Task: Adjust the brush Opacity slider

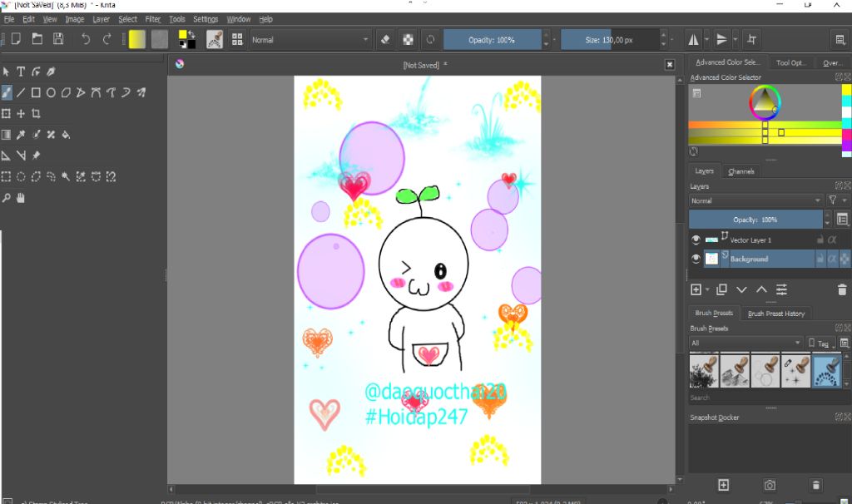Action: [x=492, y=40]
